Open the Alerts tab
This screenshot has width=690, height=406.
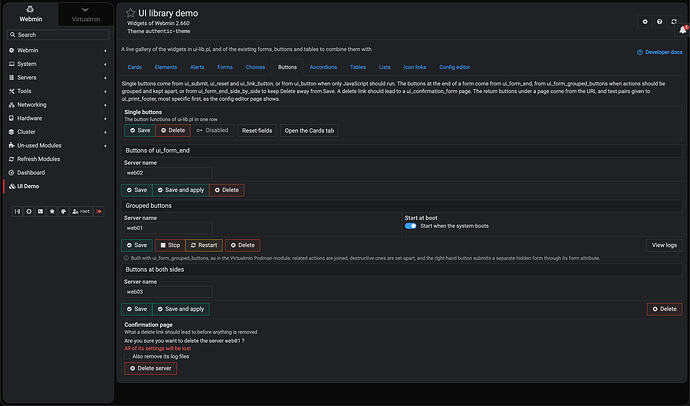point(197,67)
